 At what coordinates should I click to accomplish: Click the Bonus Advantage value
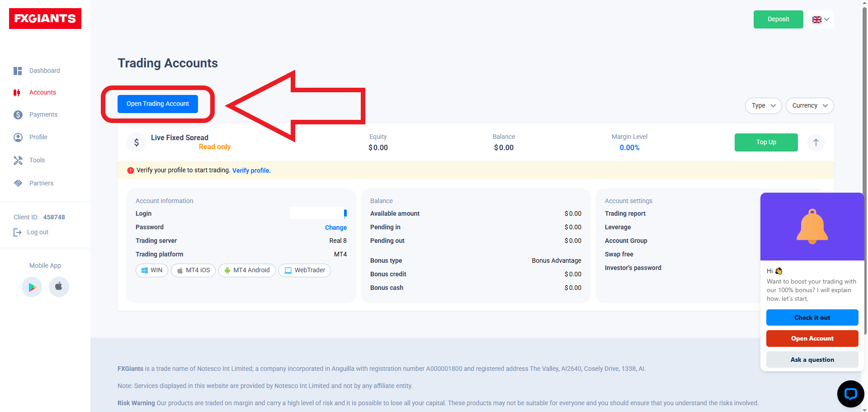pyautogui.click(x=557, y=260)
